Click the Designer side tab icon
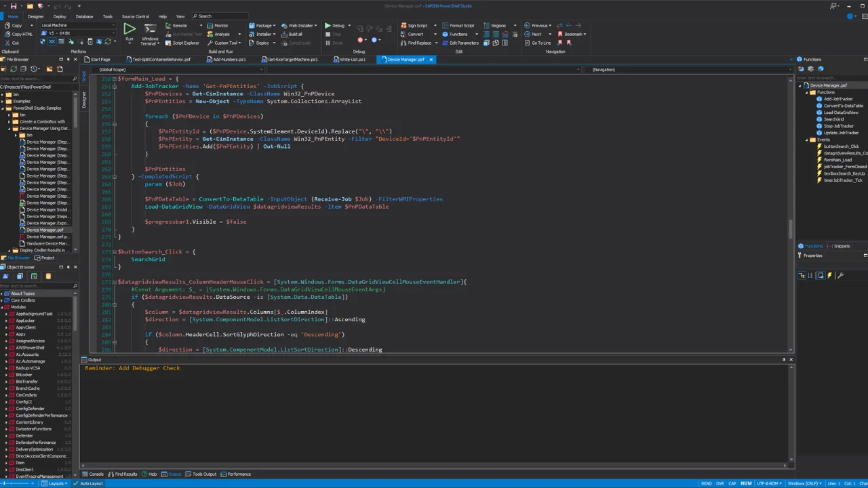Image resolution: width=868 pixels, height=488 pixels. pos(84,99)
